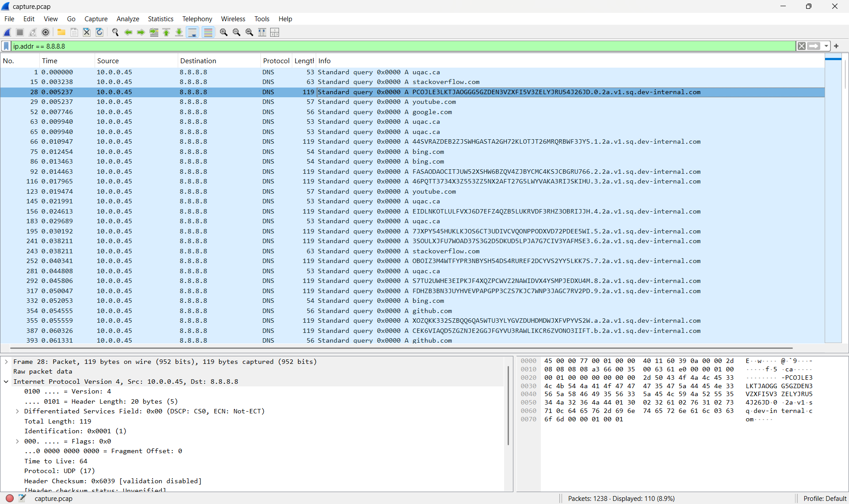Open the Telephony menu
Viewport: 849px width, 504px height.
(197, 19)
